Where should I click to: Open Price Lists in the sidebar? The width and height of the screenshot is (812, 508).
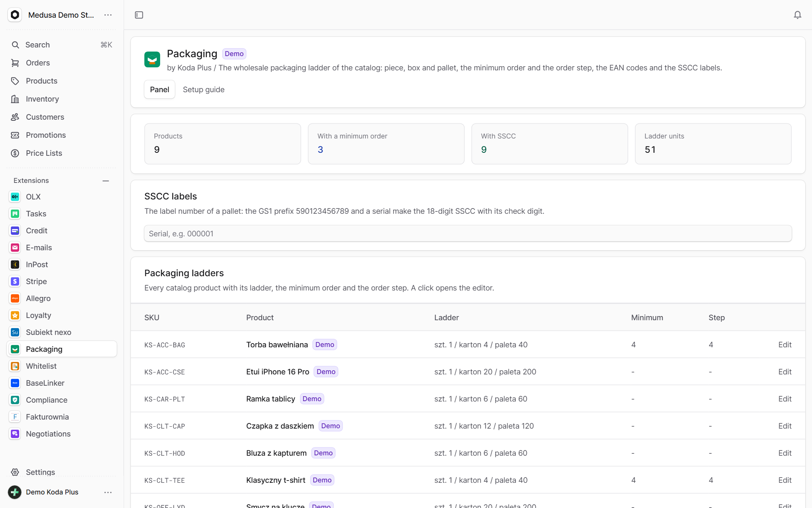click(62, 153)
